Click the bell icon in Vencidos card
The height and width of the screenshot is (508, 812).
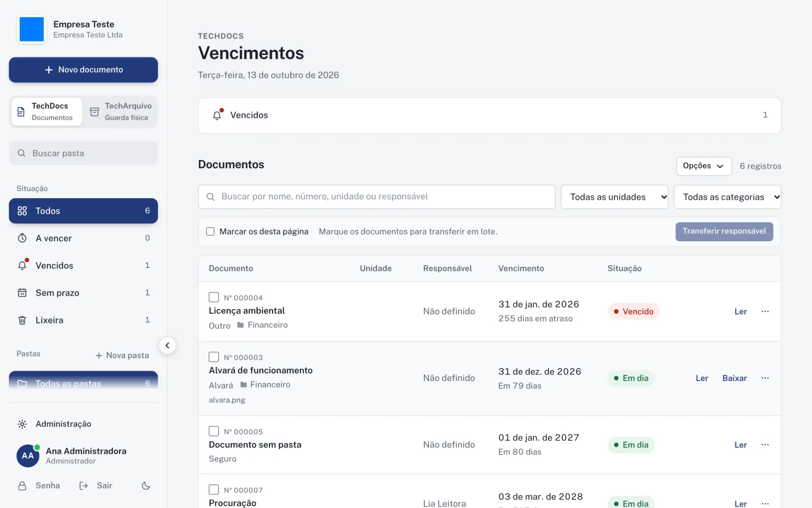pyautogui.click(x=218, y=115)
